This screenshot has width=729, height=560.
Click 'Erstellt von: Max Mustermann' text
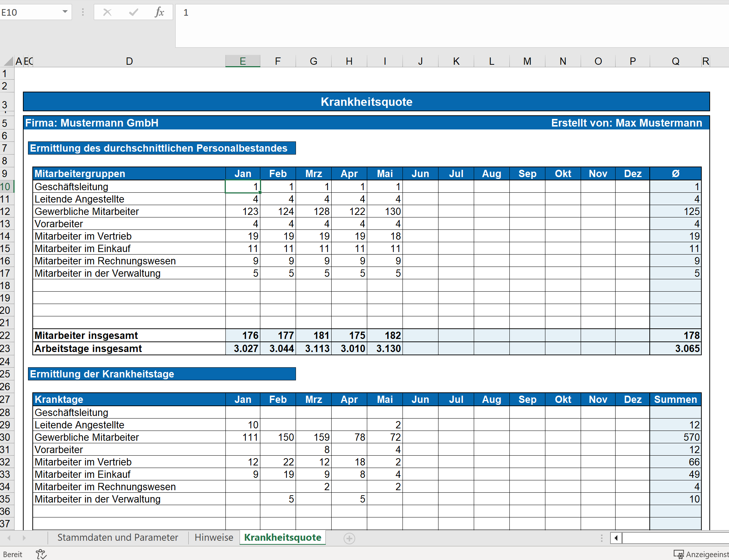(626, 123)
